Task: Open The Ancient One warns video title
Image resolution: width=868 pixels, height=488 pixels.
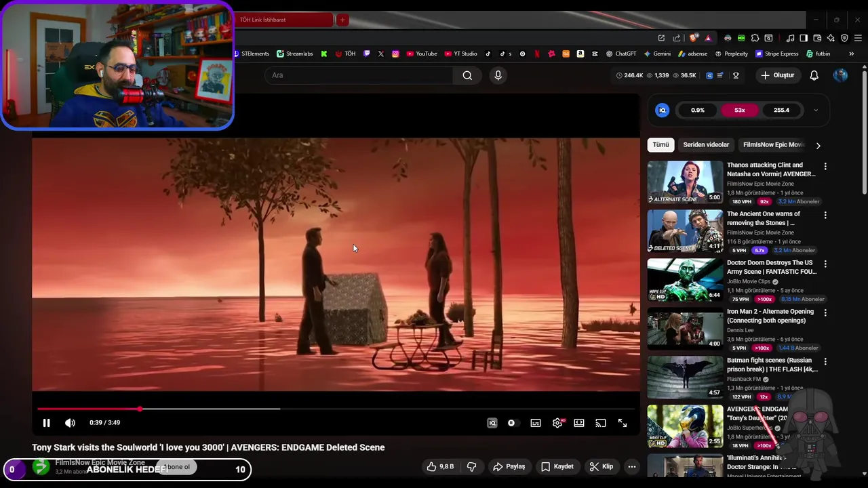Action: coord(764,218)
